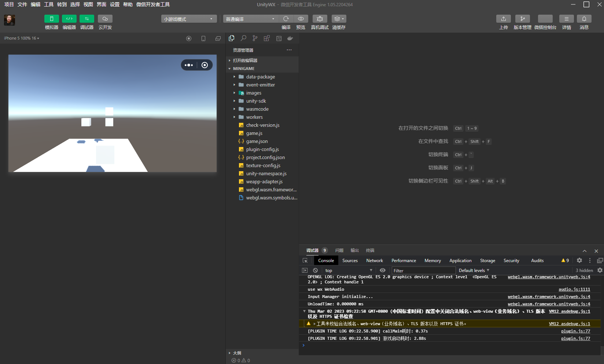Screen dimensions: 604x364
Task: Open the Default levels dropdown
Action: pyautogui.click(x=474, y=271)
